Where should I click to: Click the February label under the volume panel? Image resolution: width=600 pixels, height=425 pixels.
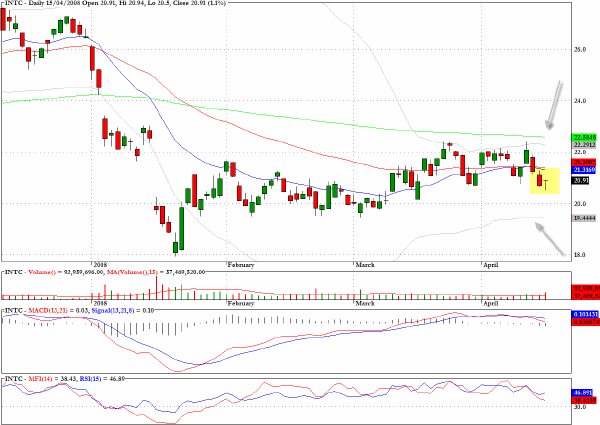tap(241, 303)
